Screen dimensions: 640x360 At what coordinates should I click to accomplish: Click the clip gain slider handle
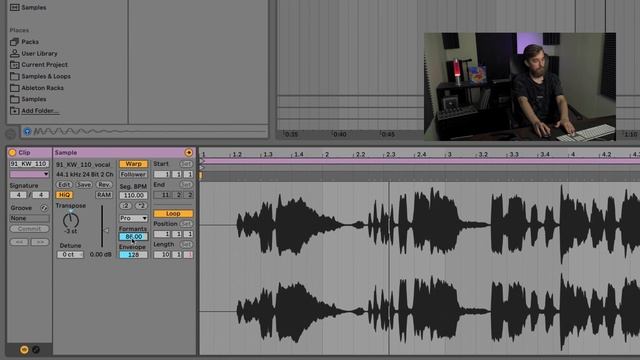(x=106, y=230)
